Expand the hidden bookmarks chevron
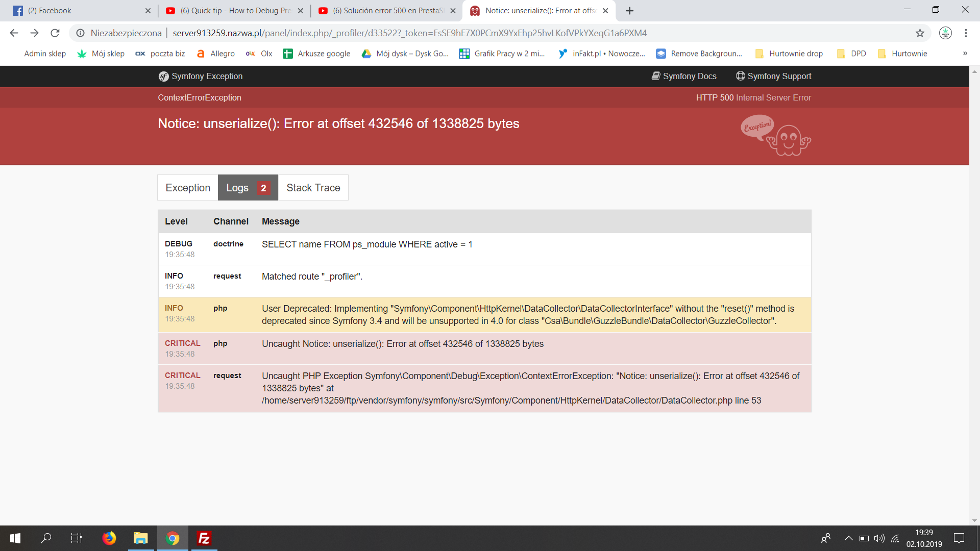Image resolution: width=980 pixels, height=551 pixels. pos(965,54)
